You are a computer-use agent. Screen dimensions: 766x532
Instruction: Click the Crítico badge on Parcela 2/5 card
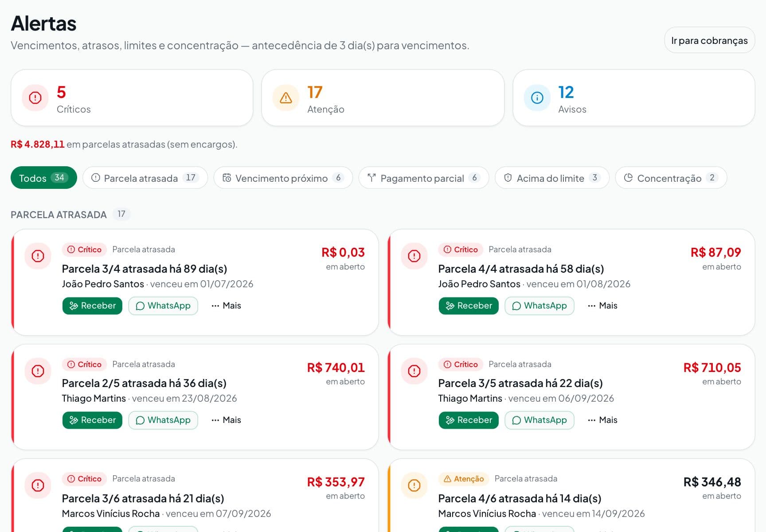tap(84, 364)
